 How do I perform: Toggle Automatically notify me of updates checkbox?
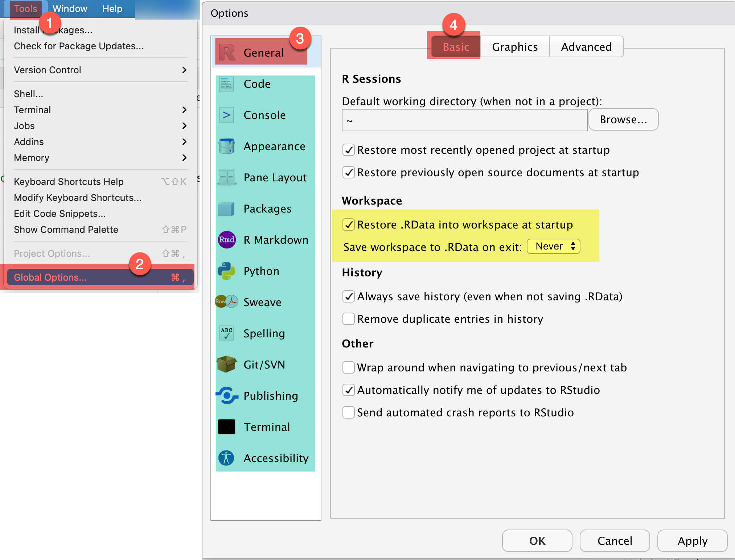point(349,390)
